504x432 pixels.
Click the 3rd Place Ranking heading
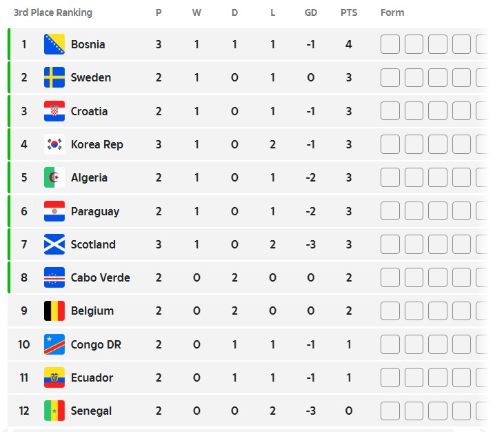tap(53, 12)
